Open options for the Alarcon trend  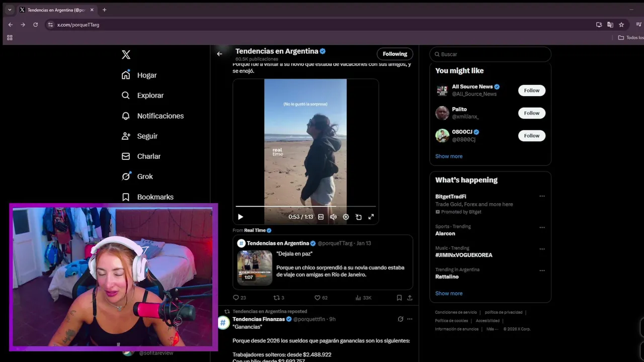tap(542, 227)
